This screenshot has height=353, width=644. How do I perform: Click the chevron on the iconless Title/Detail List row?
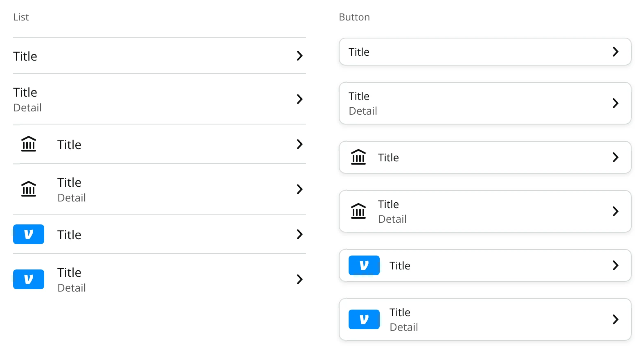point(300,99)
